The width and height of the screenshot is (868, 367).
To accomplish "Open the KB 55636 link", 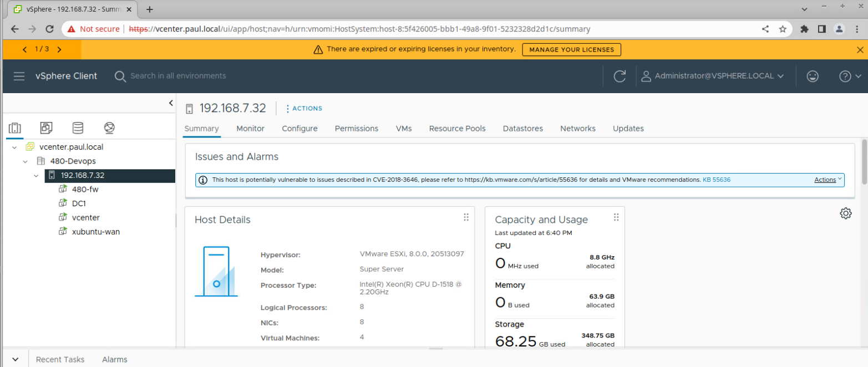I will click(716, 180).
